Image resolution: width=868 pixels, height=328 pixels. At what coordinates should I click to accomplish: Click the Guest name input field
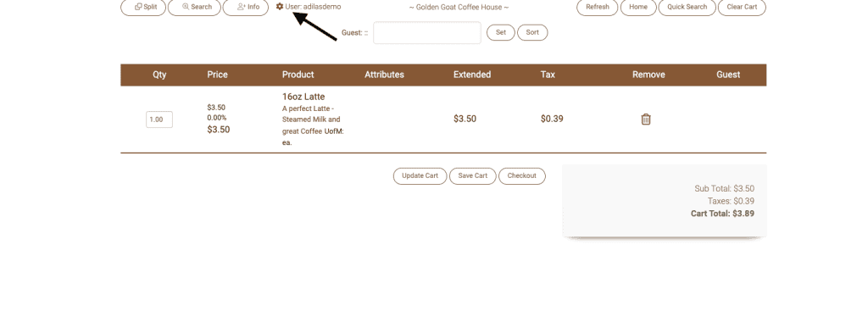point(427,33)
